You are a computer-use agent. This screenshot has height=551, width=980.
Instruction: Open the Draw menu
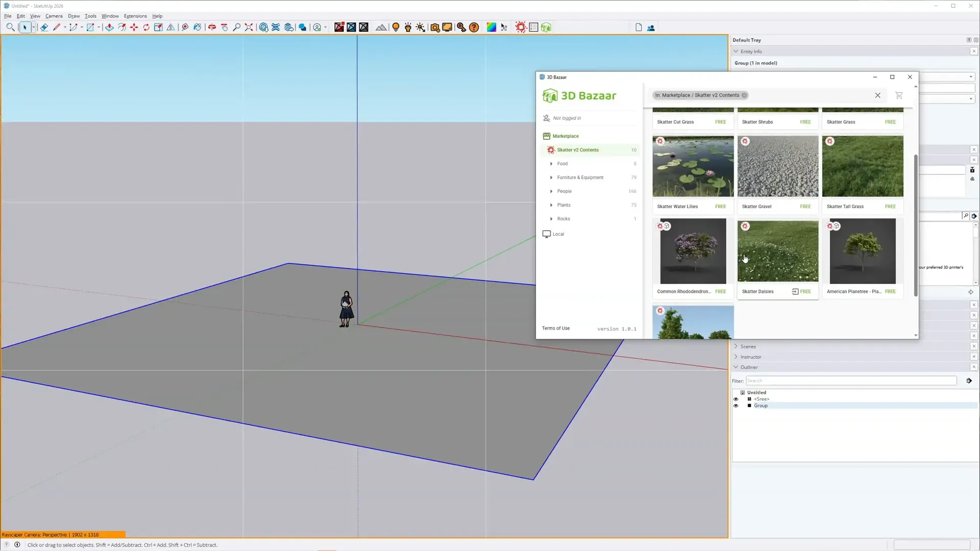(x=74, y=16)
